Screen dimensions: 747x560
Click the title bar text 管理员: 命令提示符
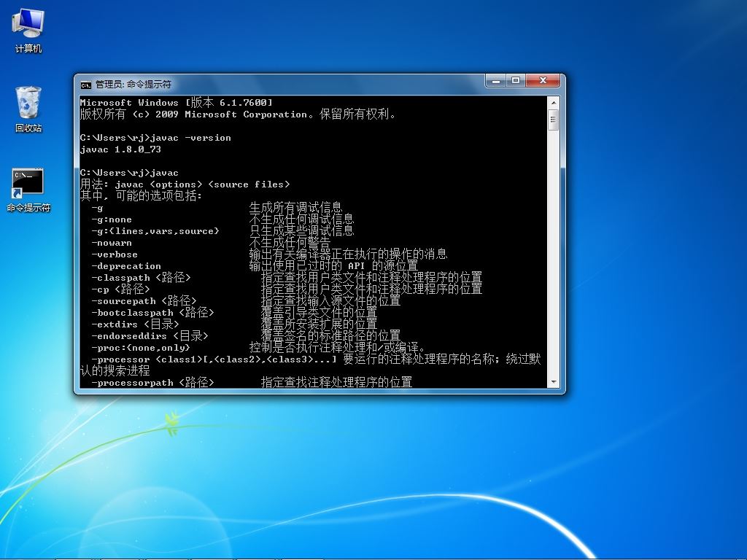click(x=133, y=85)
